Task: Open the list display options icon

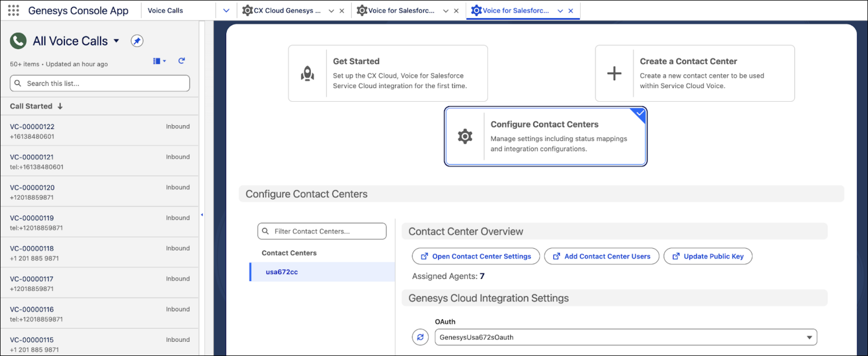Action: 160,61
